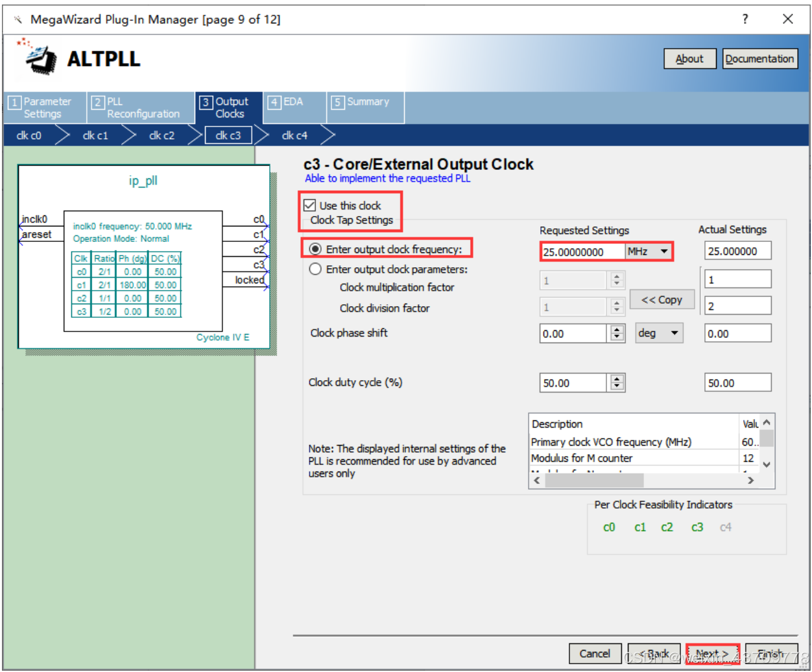The image size is (812, 672).
Task: Click the About button
Action: [x=689, y=59]
